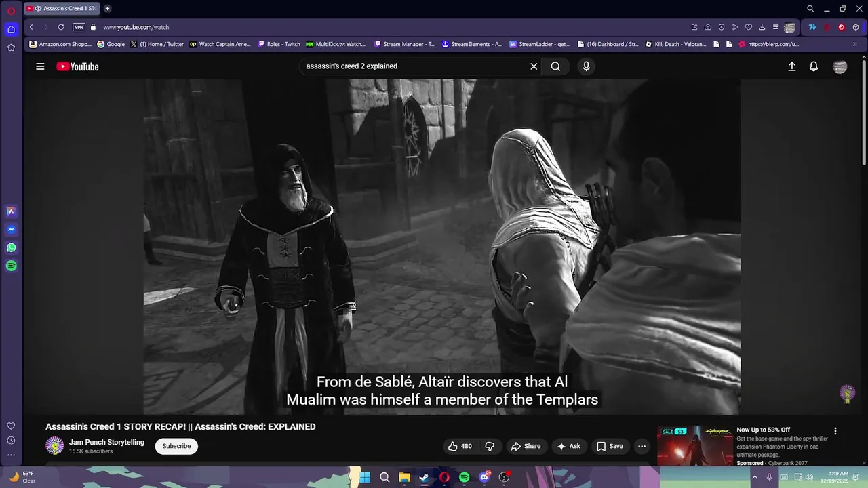Viewport: 868px width, 488px height.
Task: Open the YouTube create upload icon
Action: (x=791, y=66)
